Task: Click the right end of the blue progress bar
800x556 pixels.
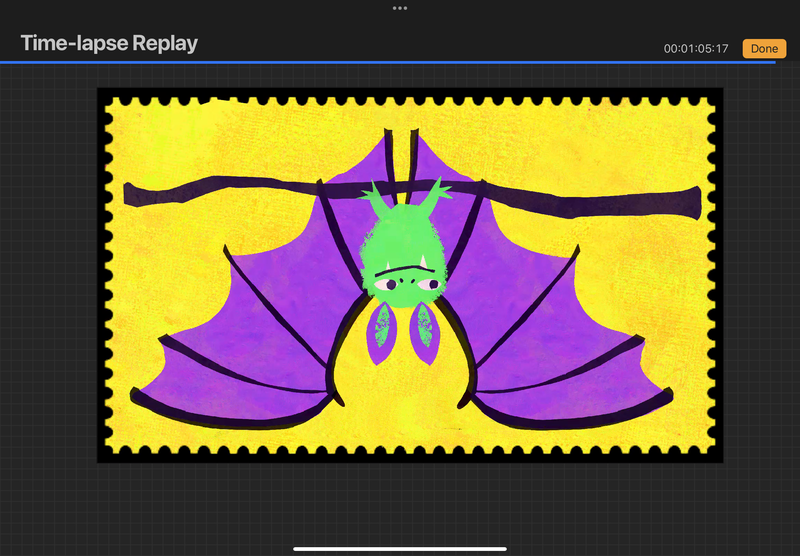Action: pyautogui.click(x=772, y=62)
